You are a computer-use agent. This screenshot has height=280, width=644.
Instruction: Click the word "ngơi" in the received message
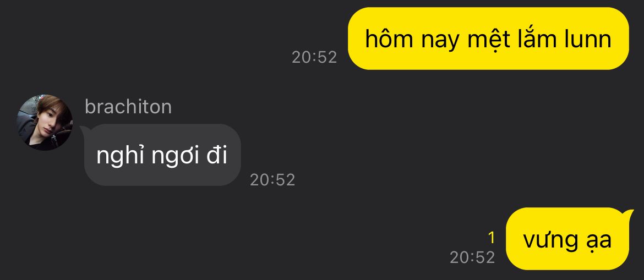point(176,157)
